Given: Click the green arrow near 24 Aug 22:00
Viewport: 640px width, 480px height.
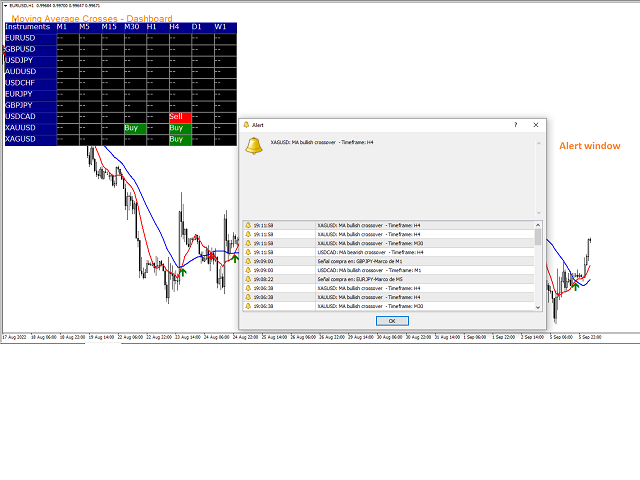Looking at the screenshot, I should (x=235, y=258).
